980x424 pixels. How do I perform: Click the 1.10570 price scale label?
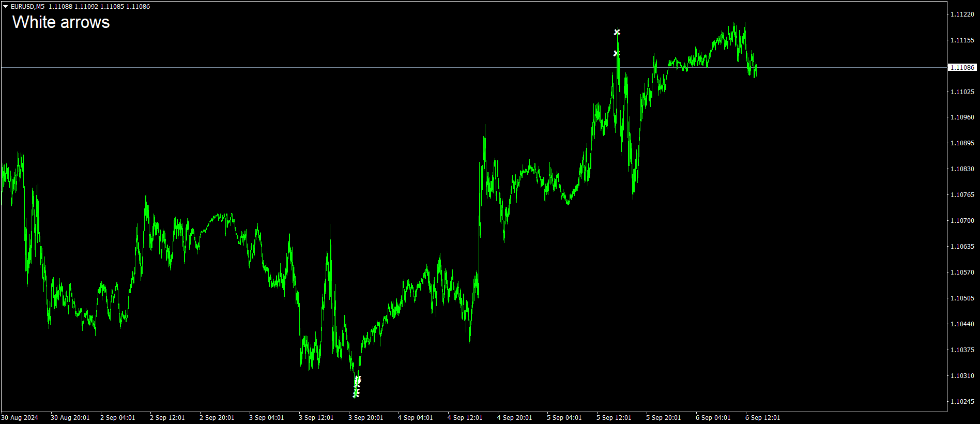tap(962, 272)
